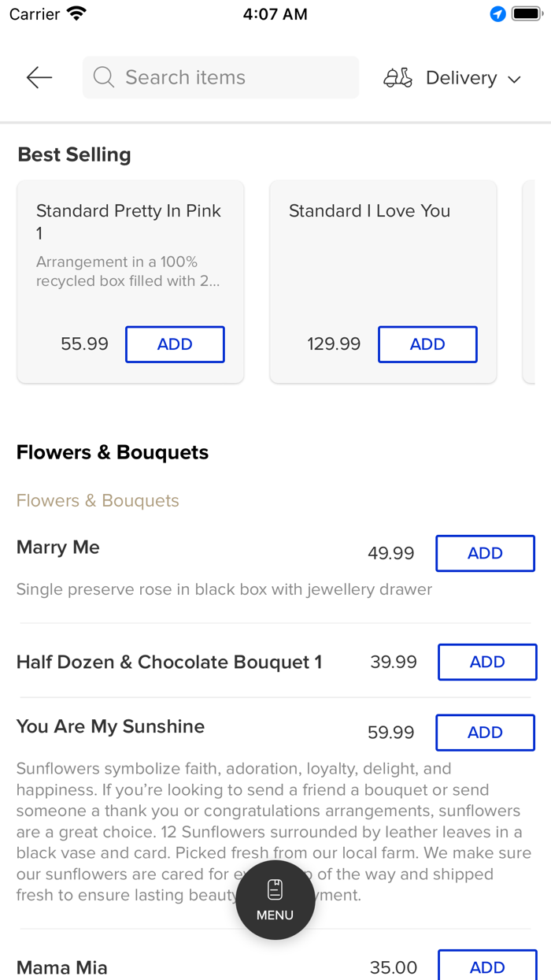The height and width of the screenshot is (980, 551).
Task: Open the floating MENU button
Action: tap(275, 900)
